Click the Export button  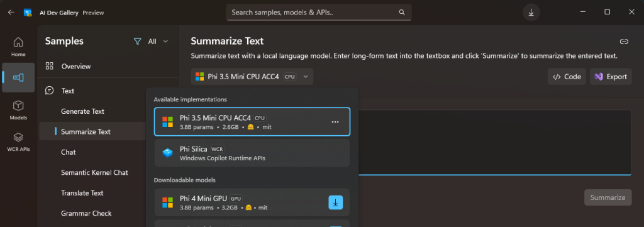[x=611, y=77]
